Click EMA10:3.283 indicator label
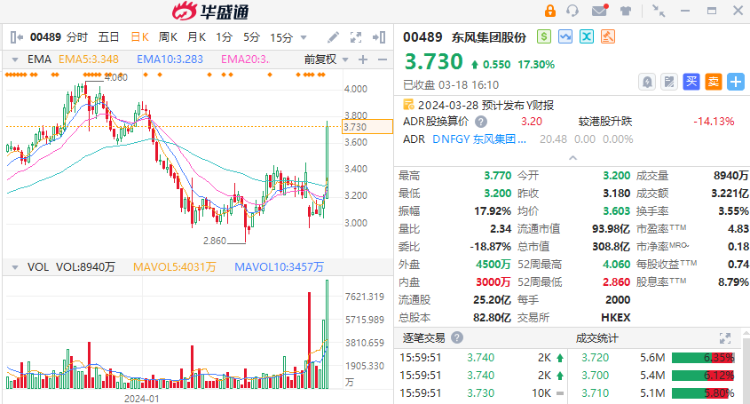This screenshot has width=750, height=404. click(x=170, y=59)
